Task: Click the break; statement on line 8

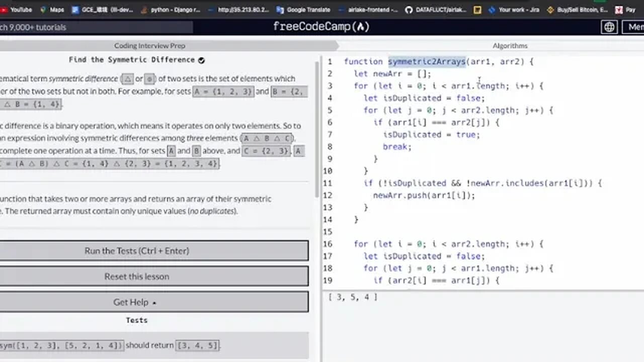Action: (397, 147)
